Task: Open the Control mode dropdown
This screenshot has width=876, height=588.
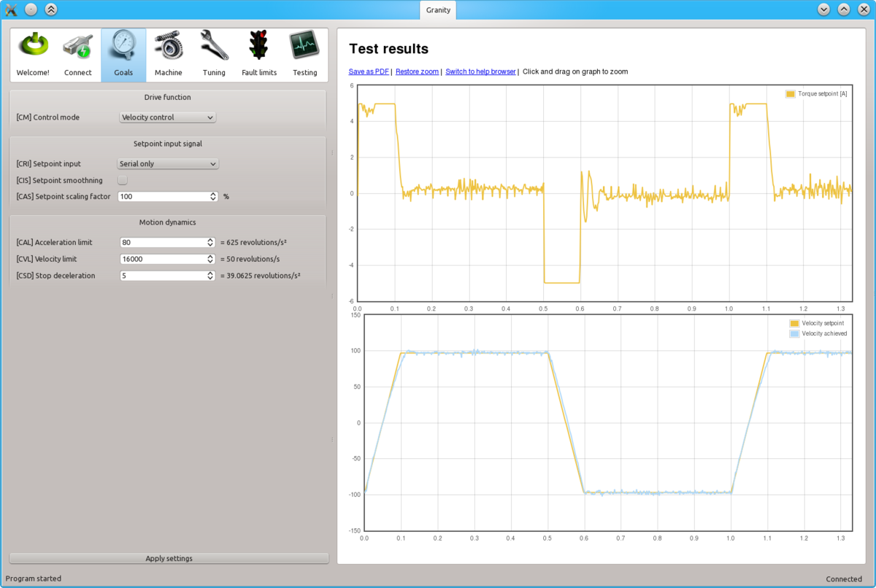Action: pyautogui.click(x=167, y=117)
